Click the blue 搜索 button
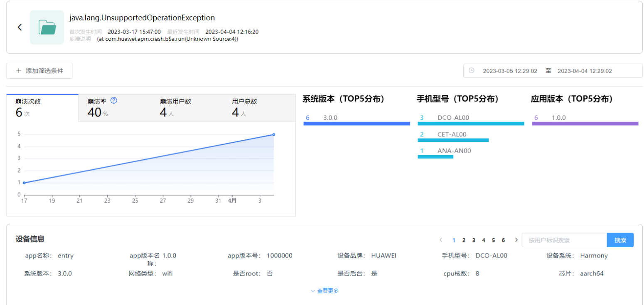 click(x=620, y=240)
